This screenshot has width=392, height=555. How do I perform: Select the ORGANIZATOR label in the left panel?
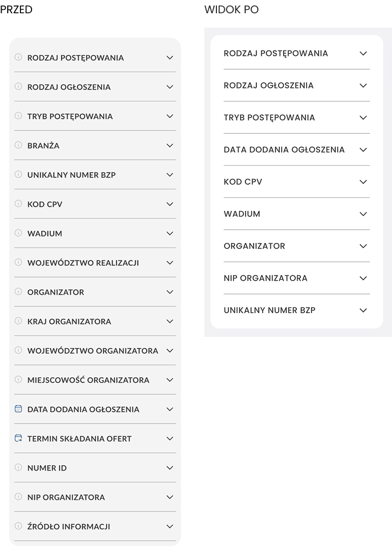pos(56,292)
